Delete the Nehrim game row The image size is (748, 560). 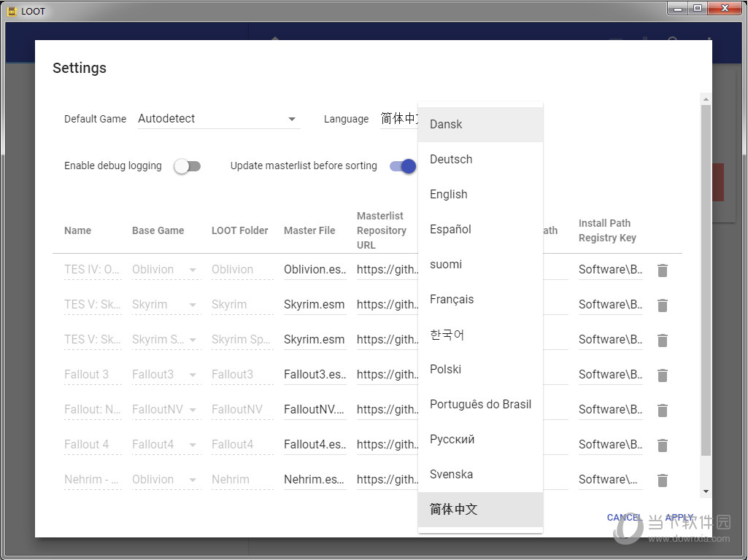pyautogui.click(x=662, y=480)
